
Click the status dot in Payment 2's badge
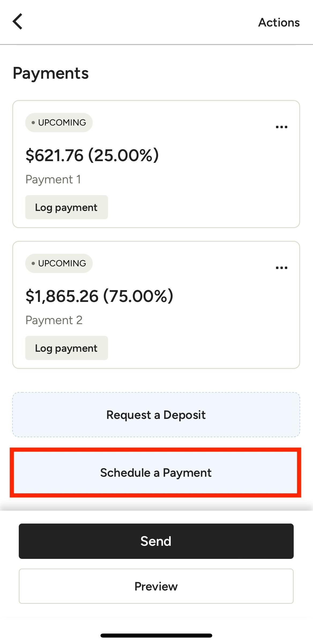(x=33, y=263)
